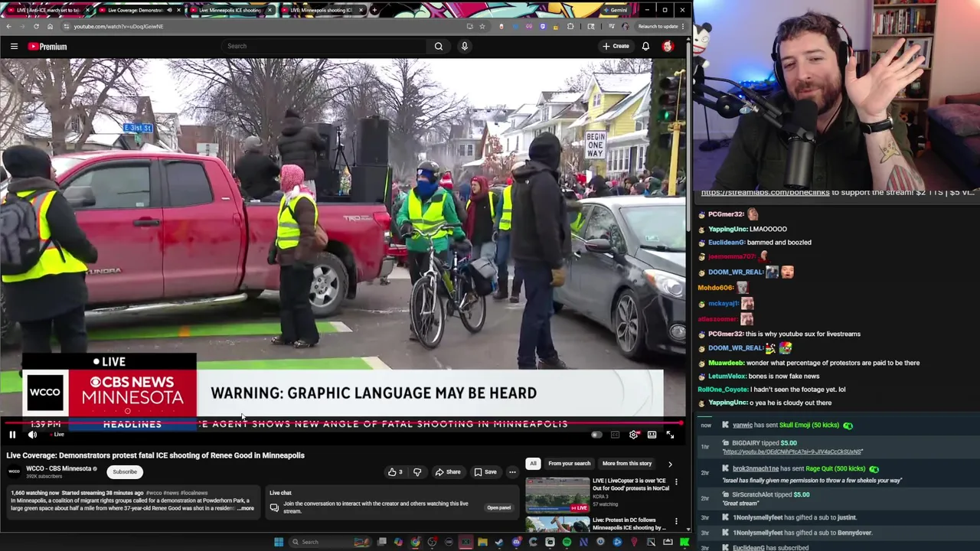Open BIGDAIRY's tipped YouTube link
The width and height of the screenshot is (980, 551).
(792, 452)
